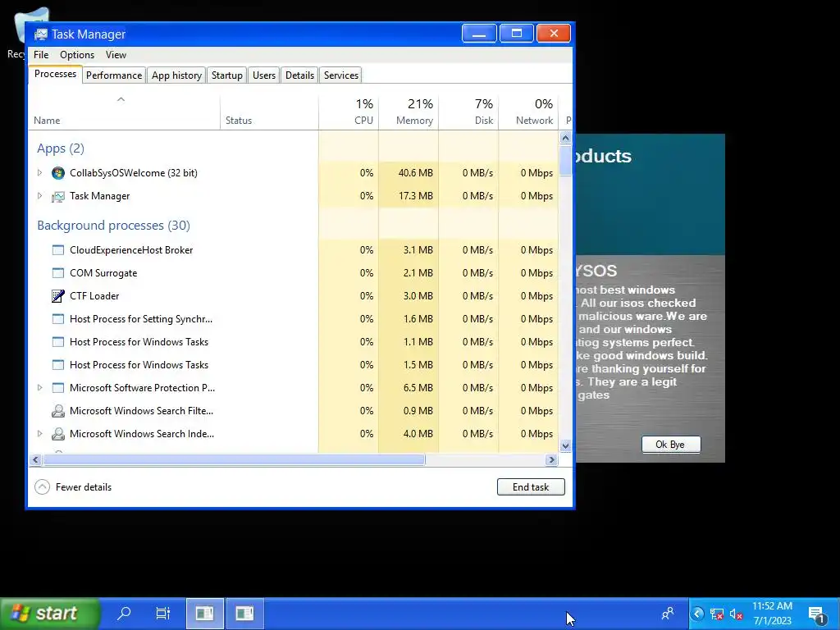Click the Task Manager title bar icon
The width and height of the screenshot is (840, 630).
point(41,34)
